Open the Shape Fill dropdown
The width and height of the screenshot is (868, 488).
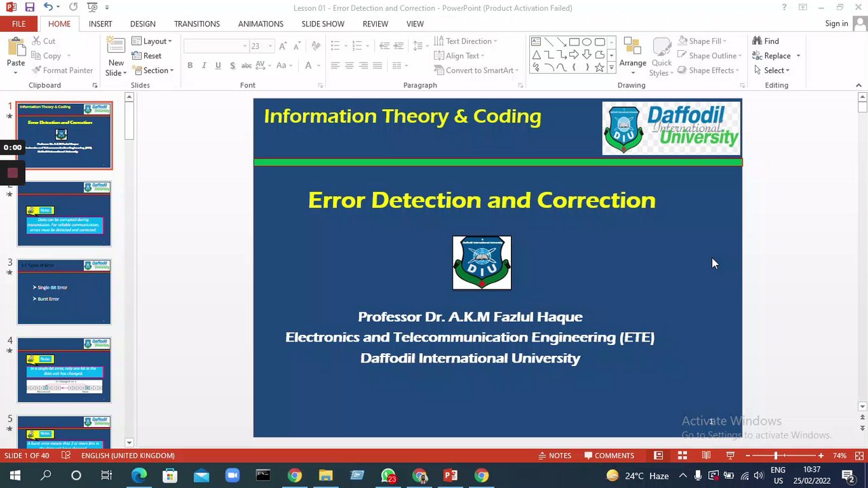(703, 41)
